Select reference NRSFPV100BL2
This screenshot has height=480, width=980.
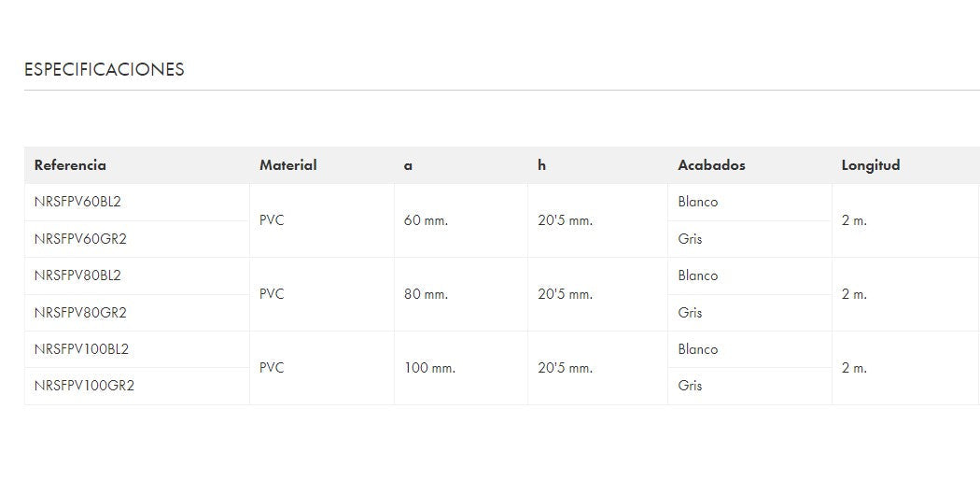[x=81, y=349]
